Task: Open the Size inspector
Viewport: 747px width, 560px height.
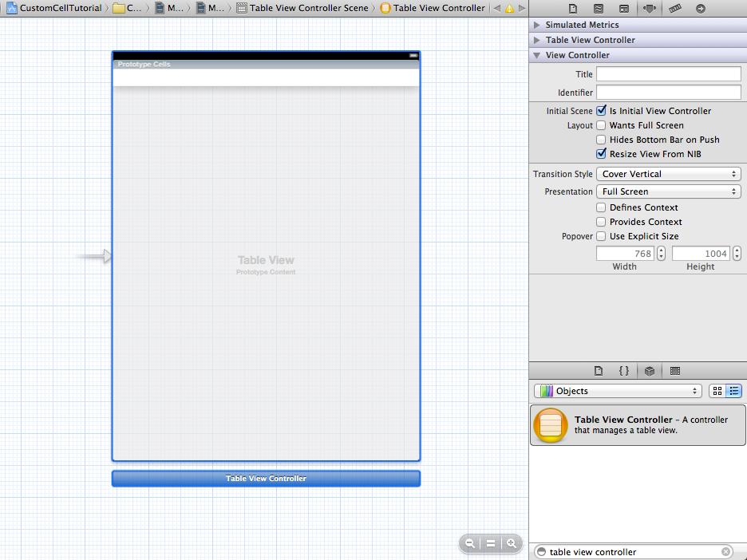Action: click(x=677, y=8)
